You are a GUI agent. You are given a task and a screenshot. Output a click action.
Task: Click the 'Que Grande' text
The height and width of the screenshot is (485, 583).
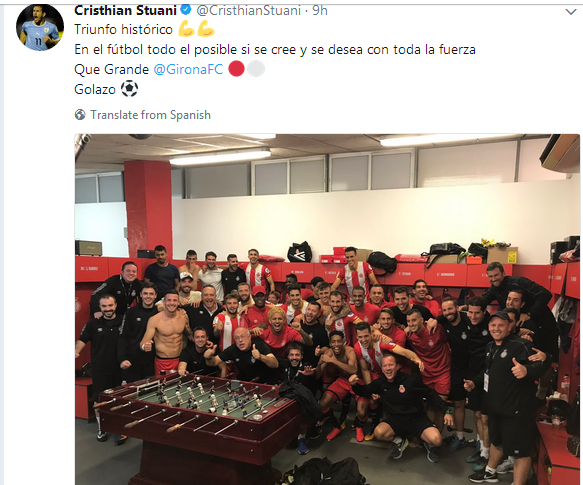click(x=112, y=69)
